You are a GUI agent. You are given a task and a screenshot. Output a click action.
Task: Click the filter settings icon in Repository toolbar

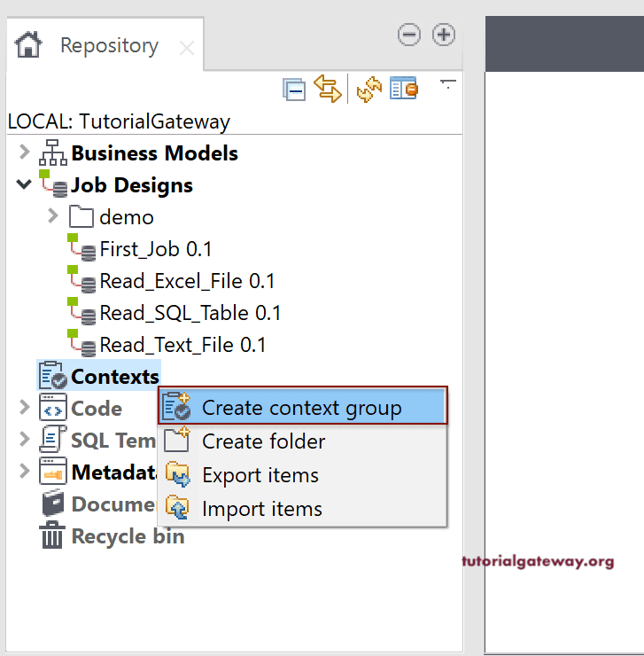pyautogui.click(x=404, y=89)
